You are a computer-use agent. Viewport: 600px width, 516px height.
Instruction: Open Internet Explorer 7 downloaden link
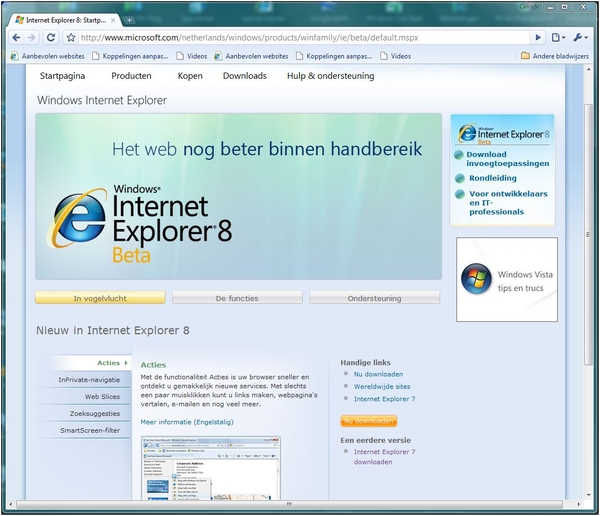point(384,457)
